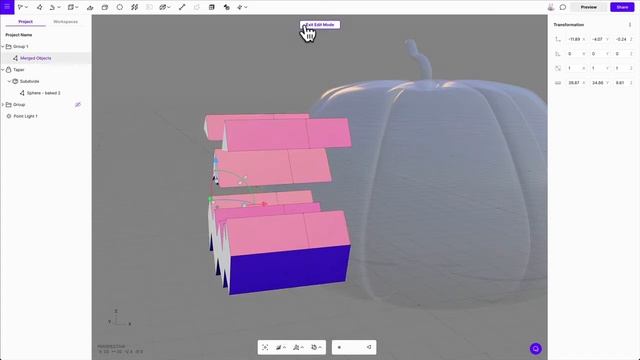The width and height of the screenshot is (640, 360).
Task: Click the table grid toolbar icon
Action: pos(211,7)
